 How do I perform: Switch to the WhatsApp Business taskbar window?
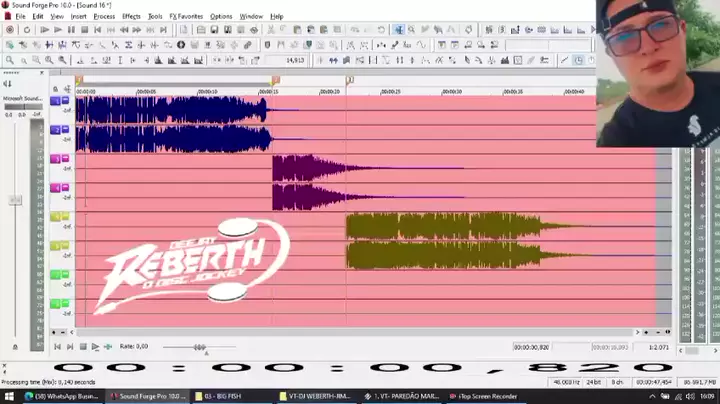click(x=62, y=396)
